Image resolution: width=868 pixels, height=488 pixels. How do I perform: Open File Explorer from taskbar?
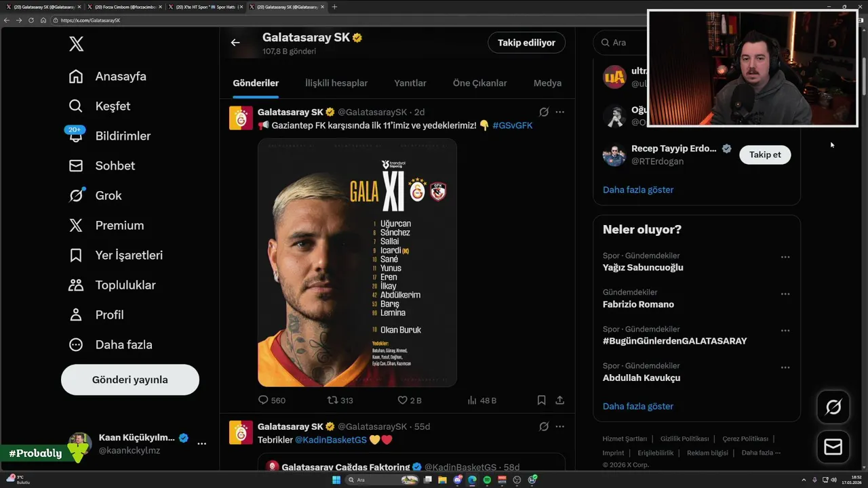(443, 480)
